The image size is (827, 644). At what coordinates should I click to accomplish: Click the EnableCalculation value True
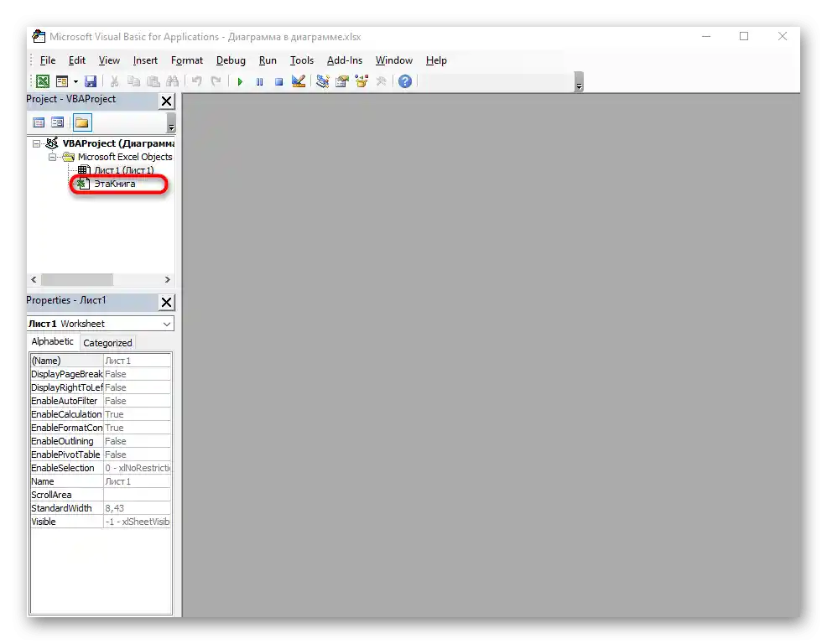(x=137, y=414)
